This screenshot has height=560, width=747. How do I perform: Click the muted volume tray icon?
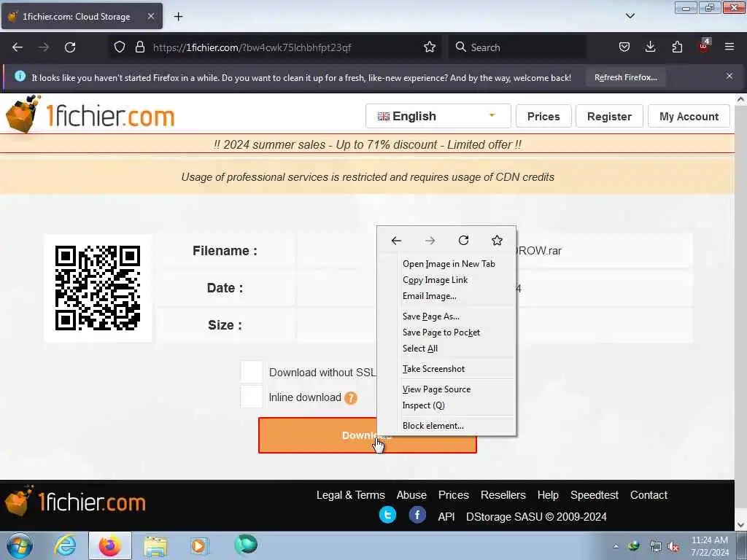673,547
